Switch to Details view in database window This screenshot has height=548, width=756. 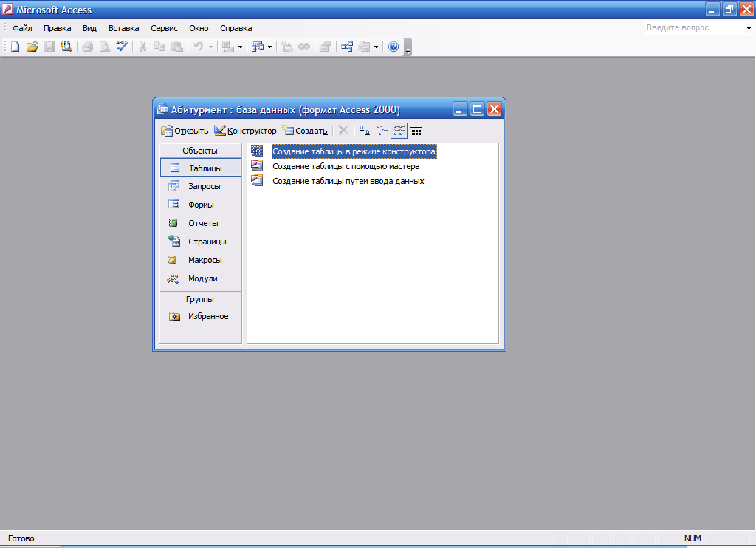(415, 130)
